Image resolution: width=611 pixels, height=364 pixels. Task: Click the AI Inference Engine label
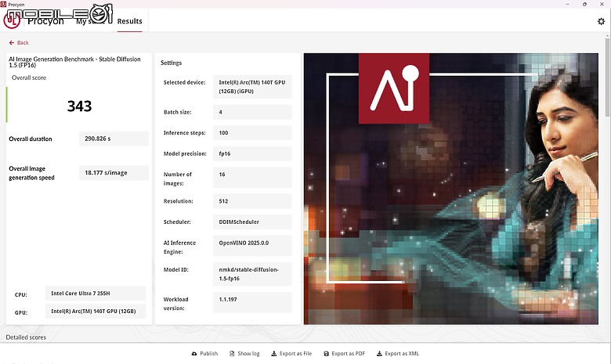179,247
